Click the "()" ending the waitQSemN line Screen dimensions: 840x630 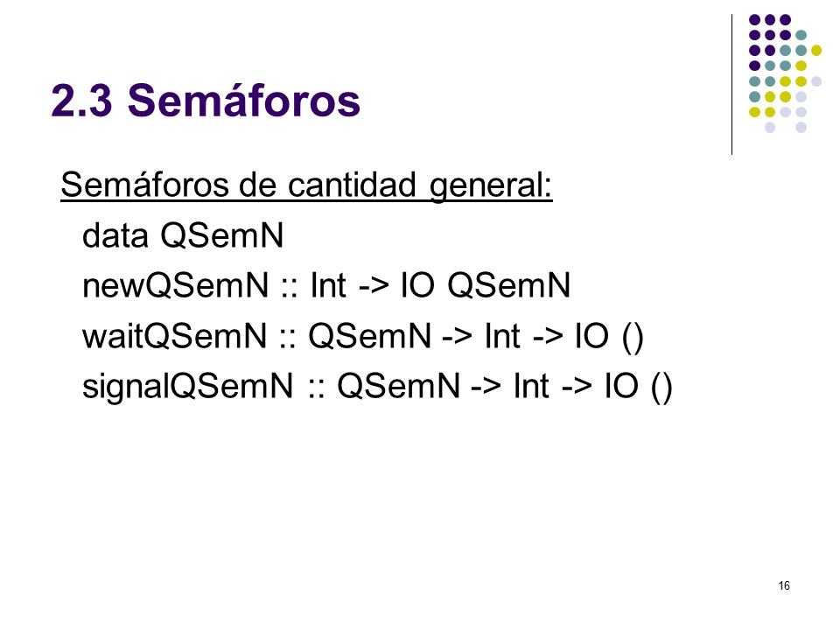coord(633,337)
